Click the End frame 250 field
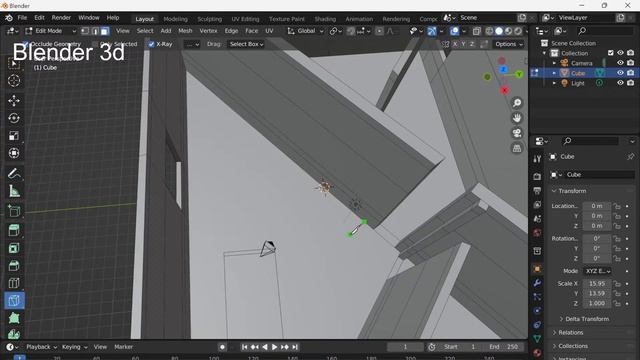The image size is (640, 360). click(x=504, y=347)
